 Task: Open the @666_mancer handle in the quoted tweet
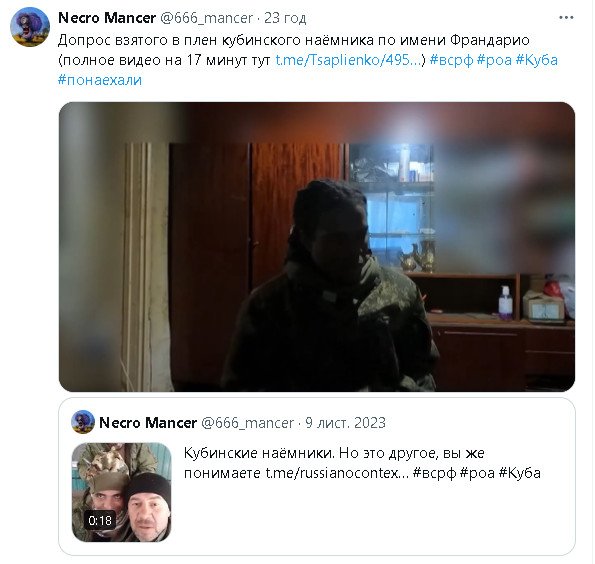point(247,422)
